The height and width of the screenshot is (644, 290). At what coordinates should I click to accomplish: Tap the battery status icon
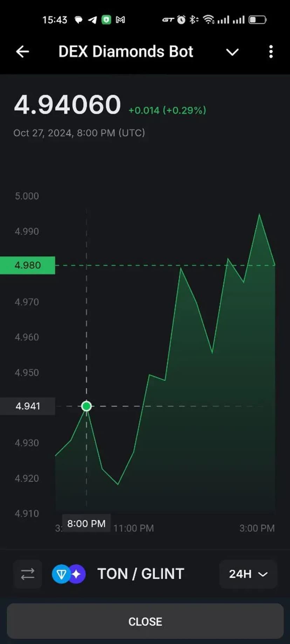[x=257, y=20]
